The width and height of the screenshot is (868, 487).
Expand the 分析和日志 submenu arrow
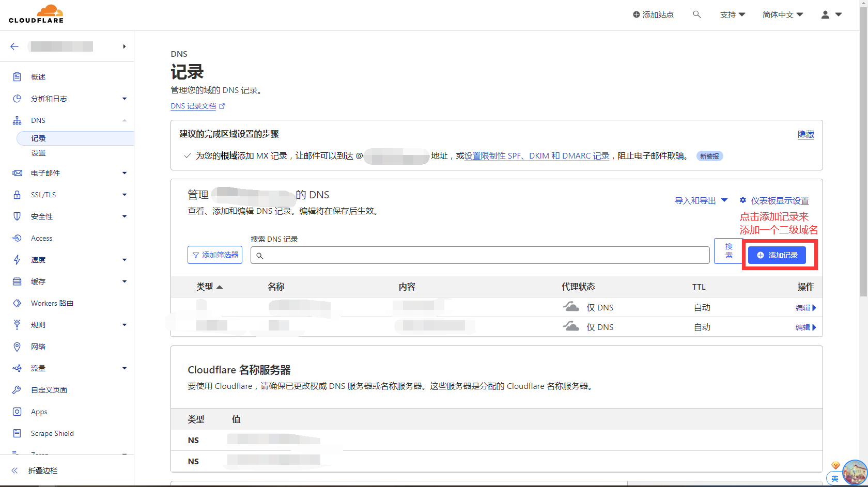[x=125, y=99]
